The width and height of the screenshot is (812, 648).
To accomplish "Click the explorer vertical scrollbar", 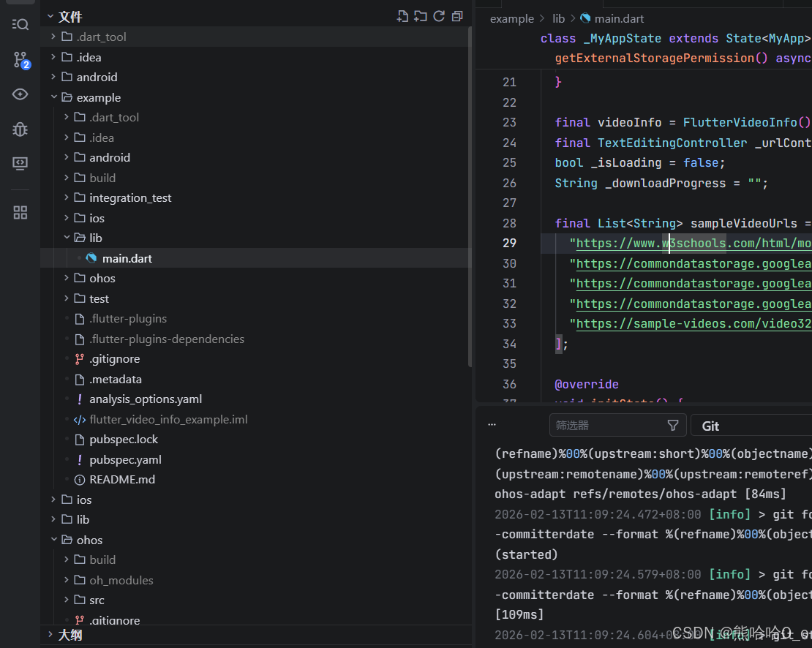I will pos(470,197).
